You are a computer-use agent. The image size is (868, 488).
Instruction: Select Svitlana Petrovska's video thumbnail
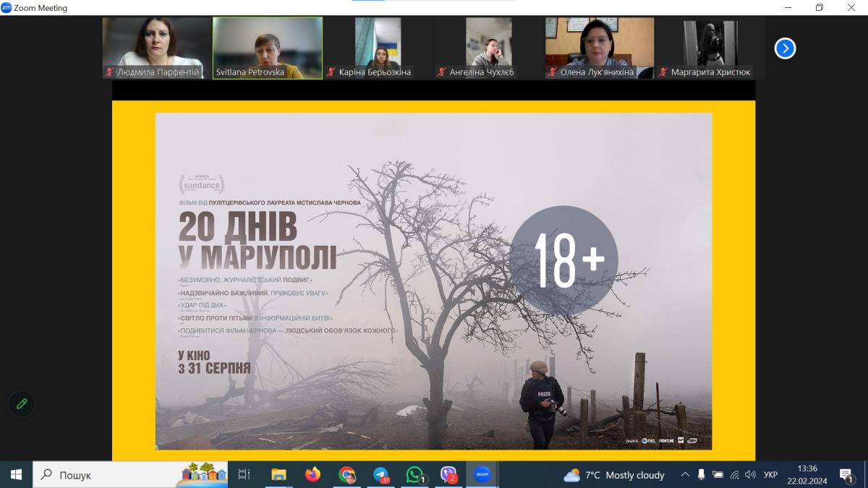click(268, 48)
